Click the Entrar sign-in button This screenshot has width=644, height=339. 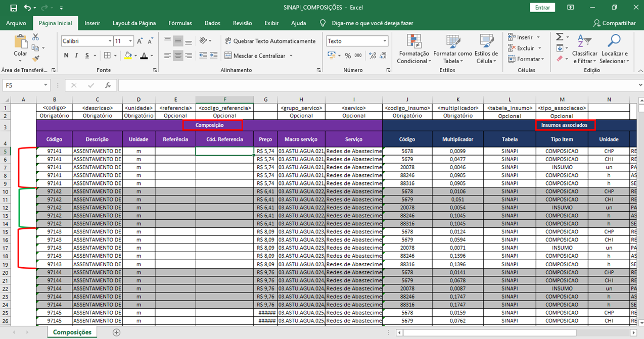click(542, 8)
